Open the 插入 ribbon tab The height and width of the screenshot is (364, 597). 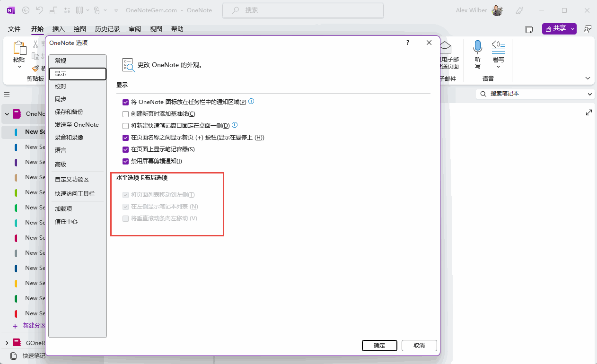coord(58,29)
